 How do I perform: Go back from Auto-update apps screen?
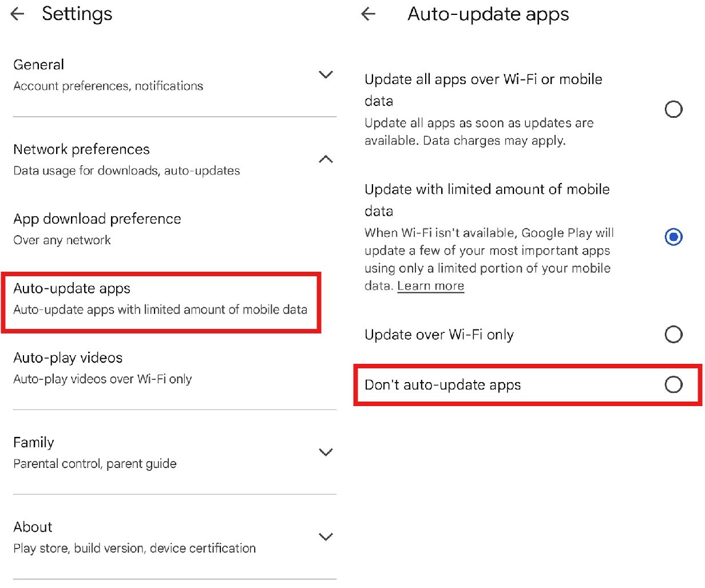369,14
